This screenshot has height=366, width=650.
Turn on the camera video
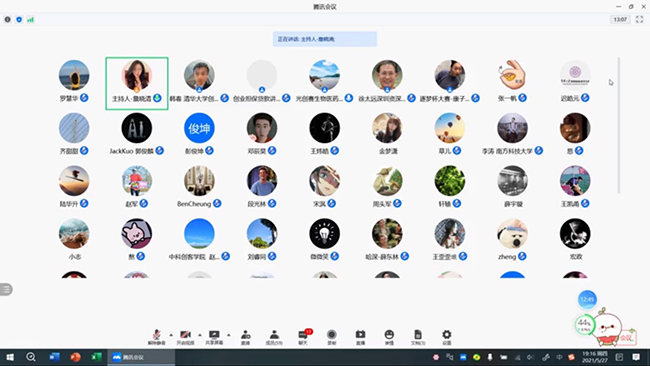(185, 337)
